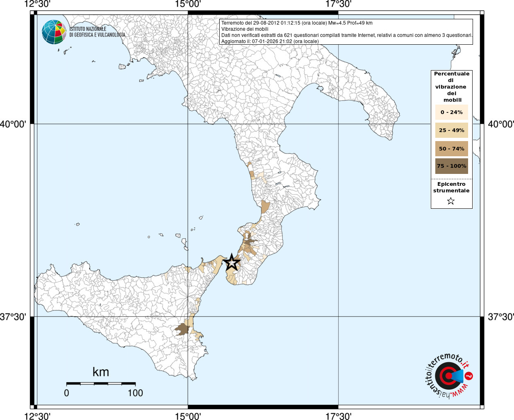This screenshot has height=420, width=514.
Task: Click the "Vibrazione dei mobili" subtitle line
Action: (245, 29)
